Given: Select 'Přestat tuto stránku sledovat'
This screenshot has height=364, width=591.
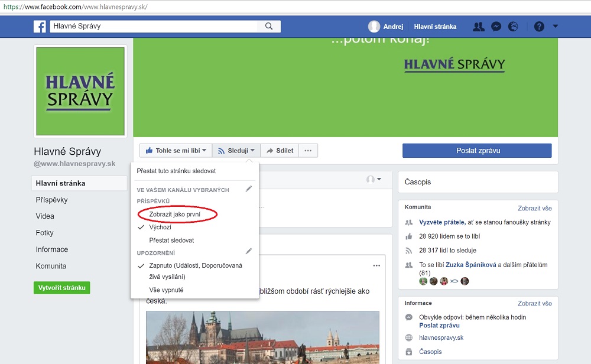Looking at the screenshot, I should point(176,171).
